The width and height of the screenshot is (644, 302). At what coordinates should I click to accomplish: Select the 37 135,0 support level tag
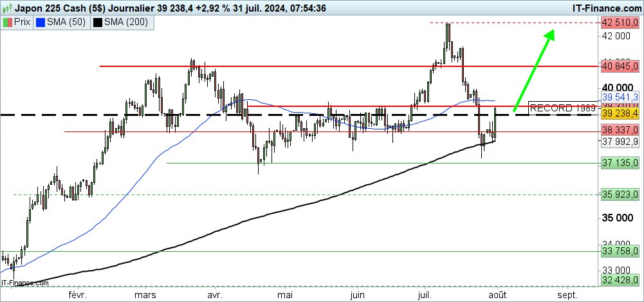pos(620,163)
